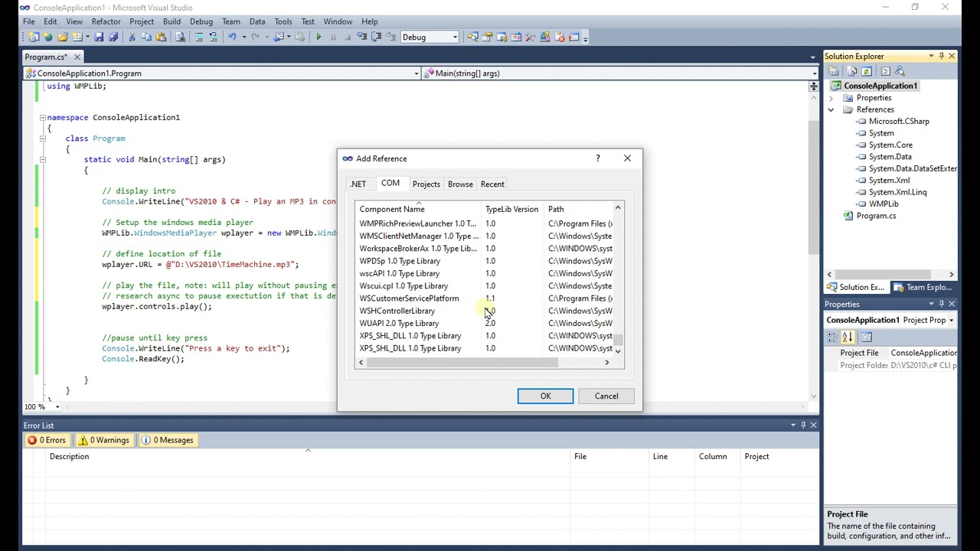Open the Properties object selector dropdown
The height and width of the screenshot is (551, 980).
(952, 320)
